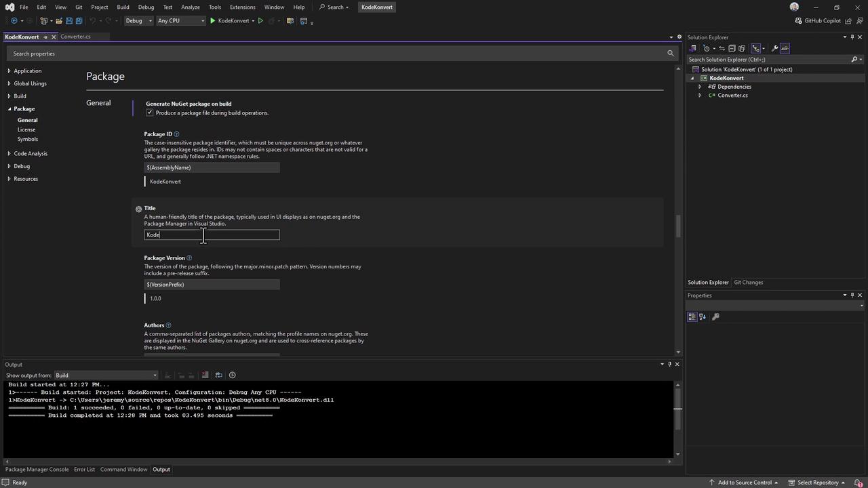
Task: Expand the Code Analysis section
Action: tap(9, 154)
